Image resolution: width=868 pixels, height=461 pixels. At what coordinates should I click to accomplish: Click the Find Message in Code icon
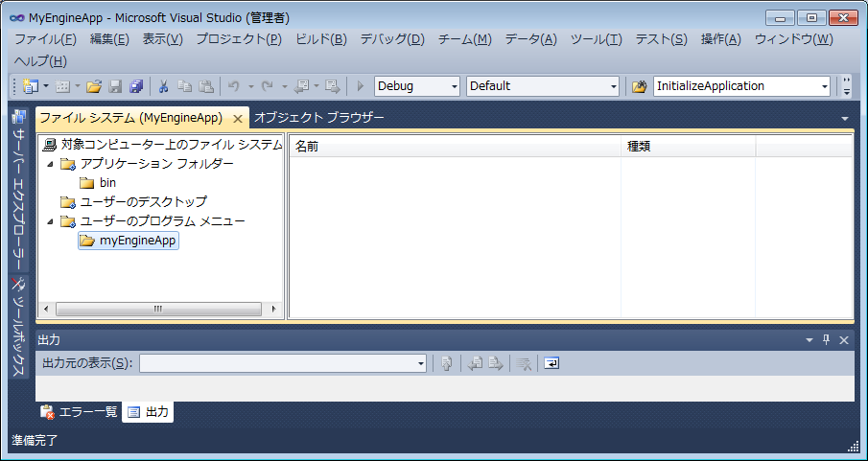(447, 363)
